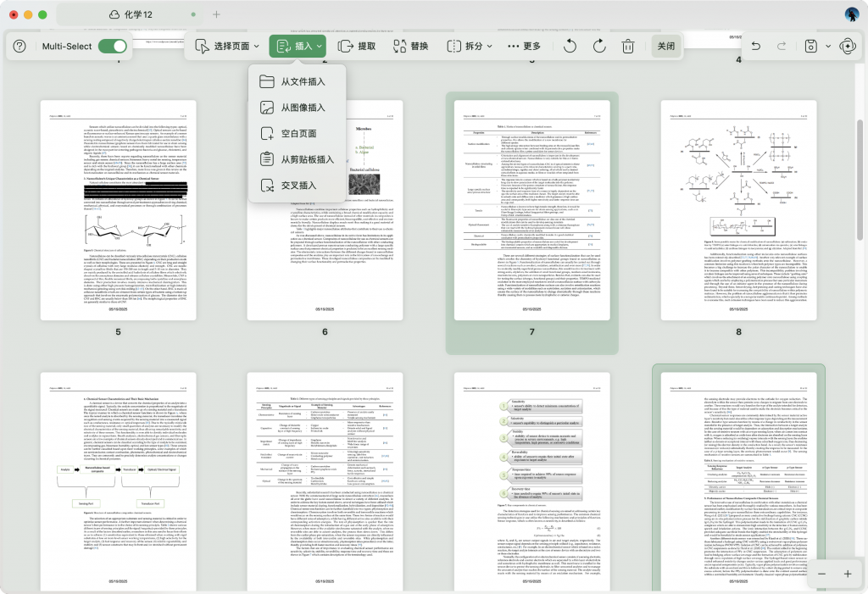The image size is (868, 594).
Task: Expand the save options arrow
Action: click(x=828, y=47)
